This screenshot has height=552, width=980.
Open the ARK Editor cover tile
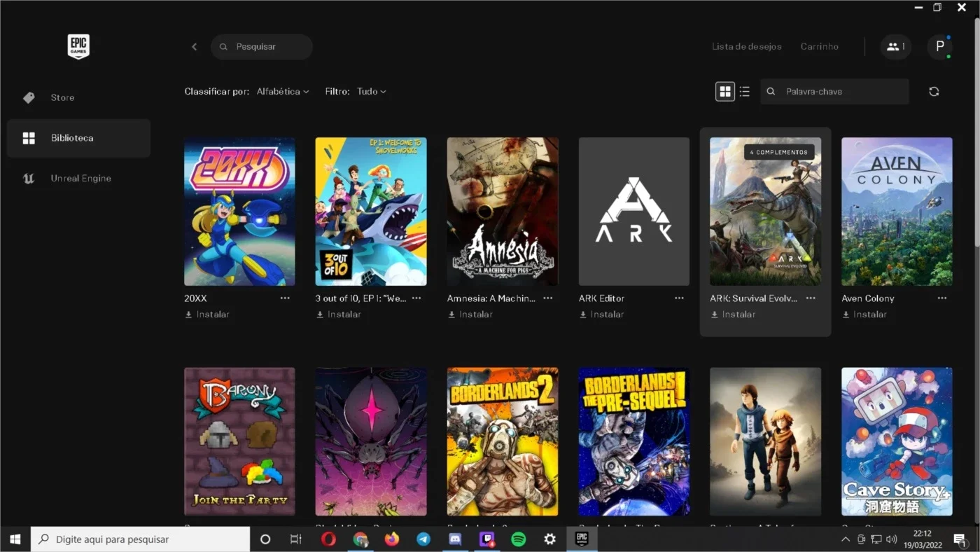(634, 212)
